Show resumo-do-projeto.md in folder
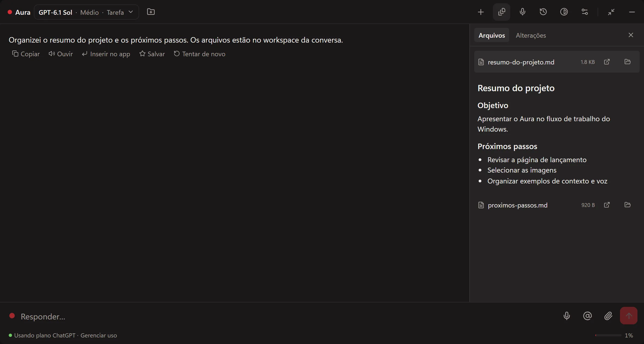 point(627,62)
